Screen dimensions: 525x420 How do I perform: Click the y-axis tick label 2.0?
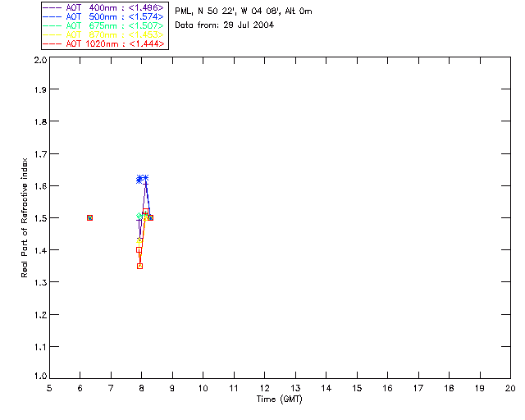[x=40, y=60]
